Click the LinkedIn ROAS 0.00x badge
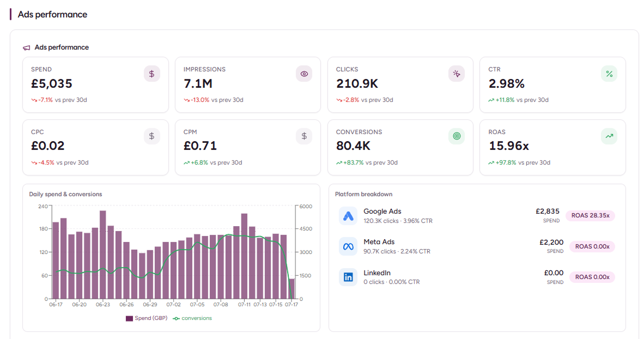 click(x=592, y=277)
